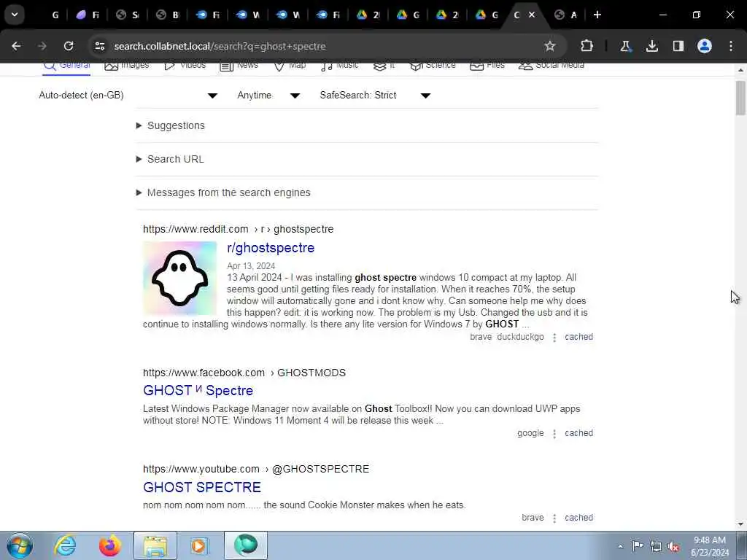Reload the search results page
The height and width of the screenshot is (560, 747).
[69, 46]
